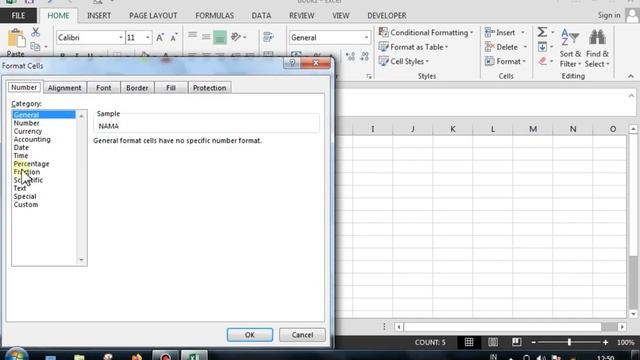This screenshot has height=360, width=640.
Task: Expand the formula bar chevron
Action: click(631, 96)
